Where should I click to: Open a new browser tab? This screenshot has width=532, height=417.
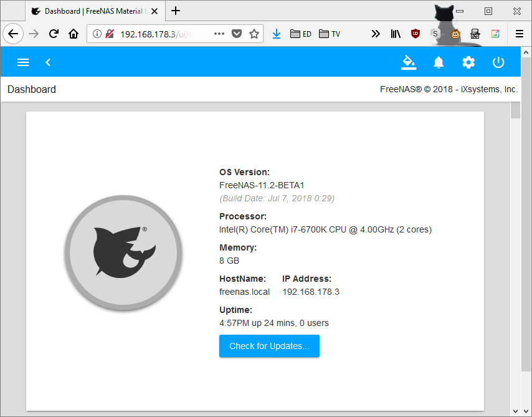pos(176,11)
